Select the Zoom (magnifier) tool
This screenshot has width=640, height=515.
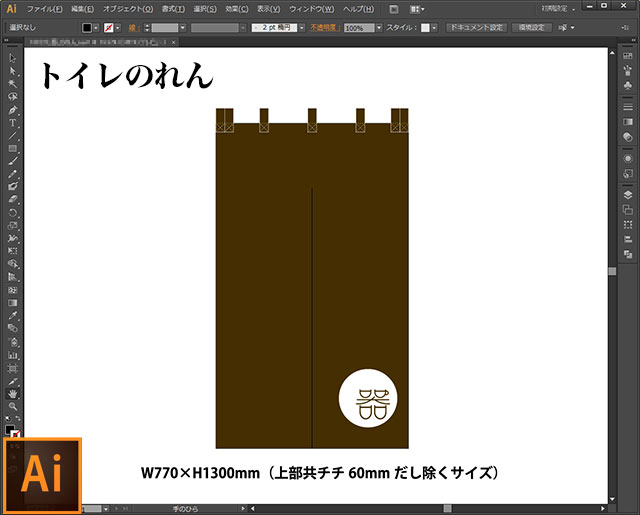coord(13,406)
